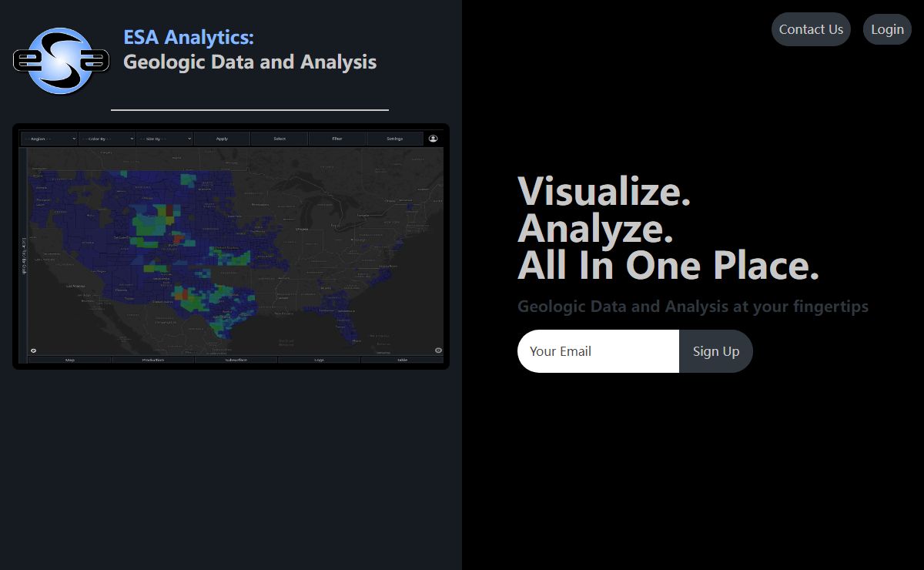
Task: Submit with the Sign Up button
Action: pyautogui.click(x=716, y=351)
